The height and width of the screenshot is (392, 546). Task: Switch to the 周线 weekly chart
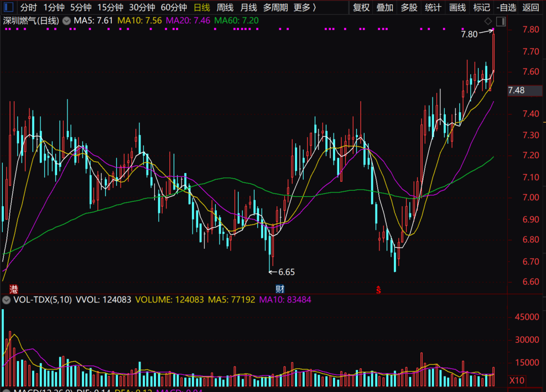click(x=225, y=7)
